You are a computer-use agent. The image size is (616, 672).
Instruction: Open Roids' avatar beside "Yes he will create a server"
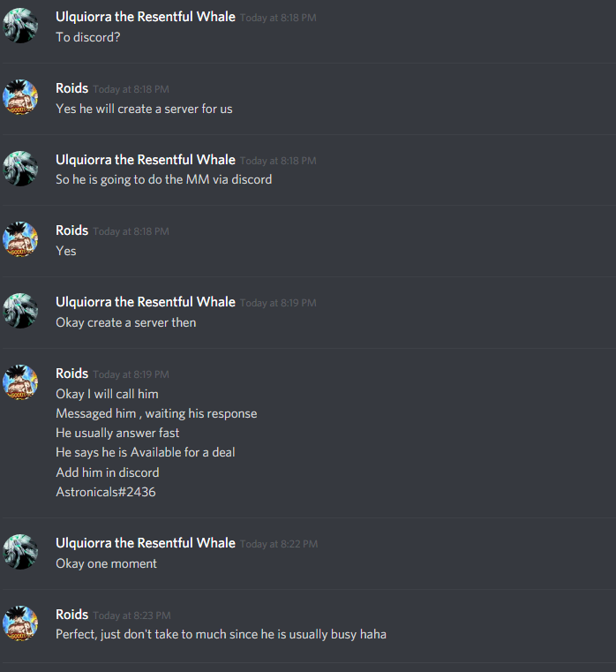coord(20,97)
